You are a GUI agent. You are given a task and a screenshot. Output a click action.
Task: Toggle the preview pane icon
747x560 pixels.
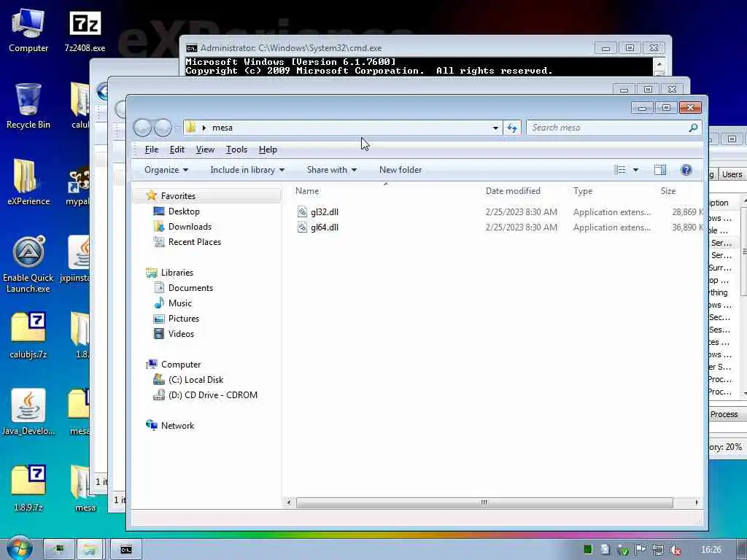[x=659, y=170]
